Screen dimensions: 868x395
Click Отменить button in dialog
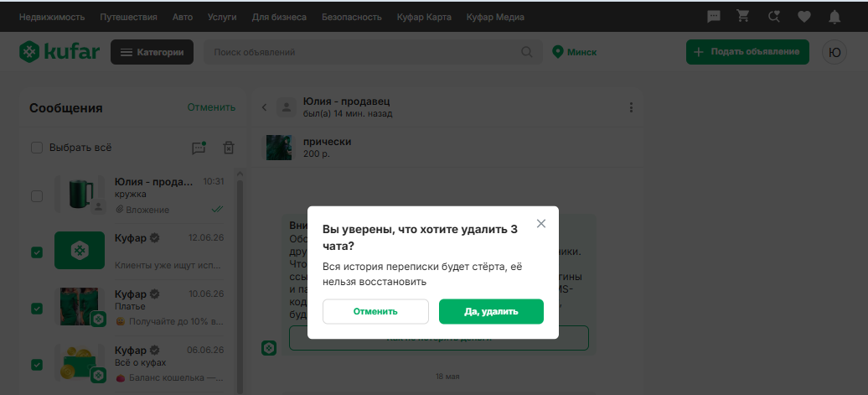375,311
